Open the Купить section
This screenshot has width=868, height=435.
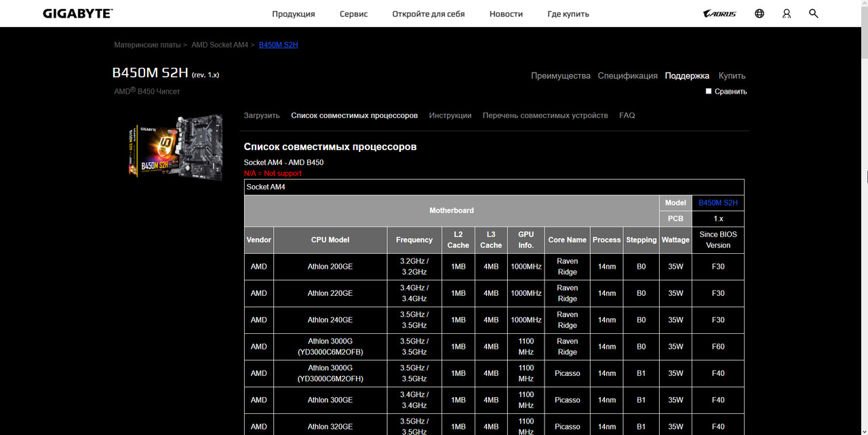732,76
